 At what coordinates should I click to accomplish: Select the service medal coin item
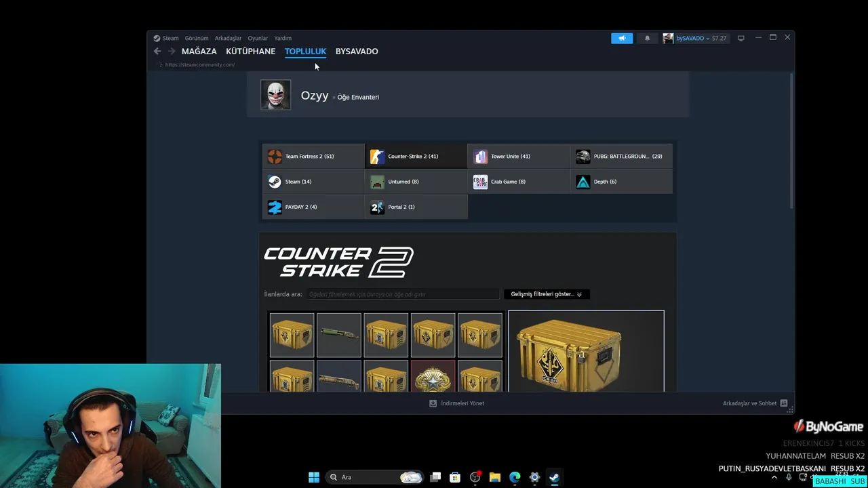pos(433,376)
